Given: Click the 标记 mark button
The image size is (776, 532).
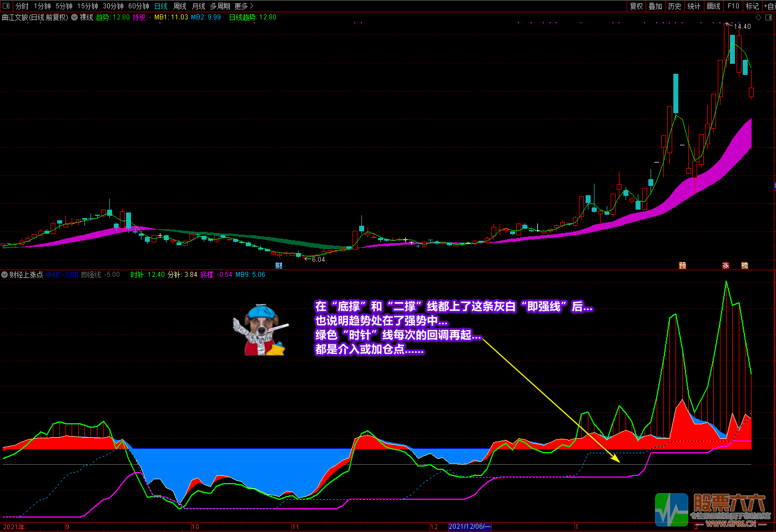Looking at the screenshot, I should (x=752, y=6).
